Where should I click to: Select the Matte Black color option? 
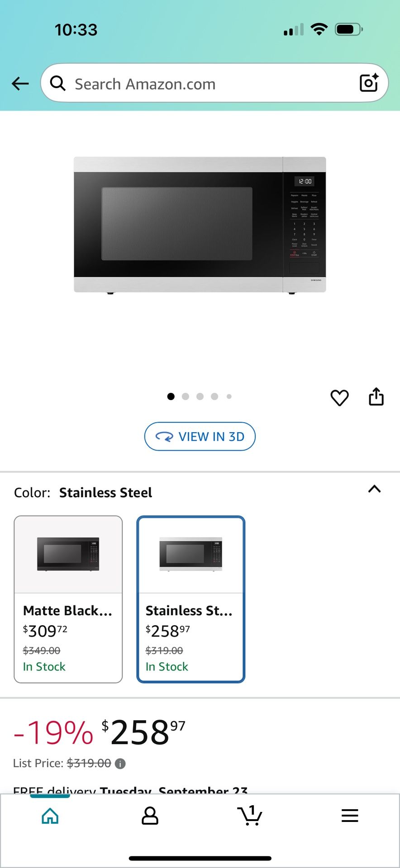68,599
